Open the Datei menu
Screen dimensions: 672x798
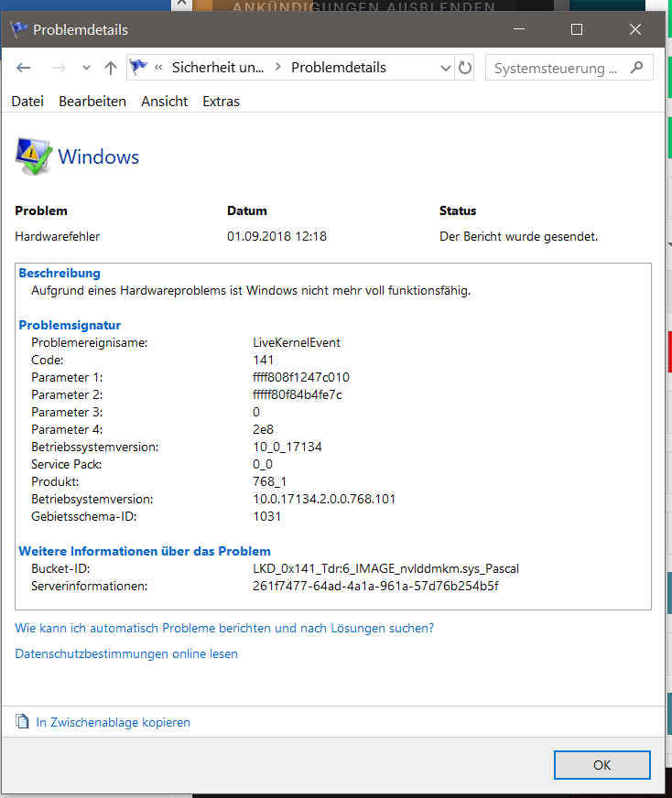click(x=27, y=102)
